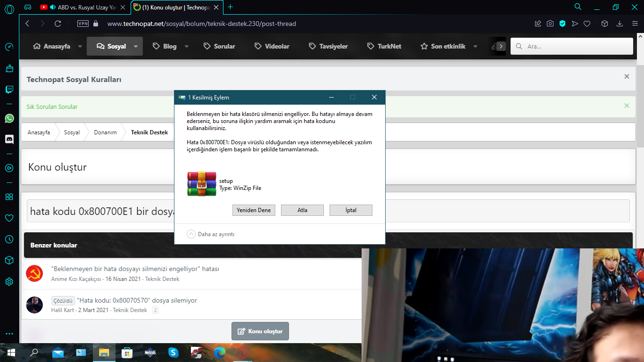Open GX Corner gamepad icon

pos(28,7)
